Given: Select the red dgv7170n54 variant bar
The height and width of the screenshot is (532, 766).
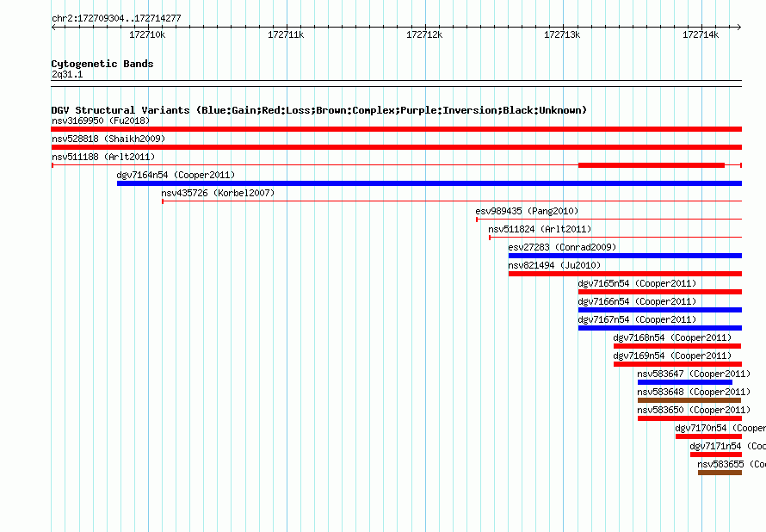Looking at the screenshot, I should (709, 436).
